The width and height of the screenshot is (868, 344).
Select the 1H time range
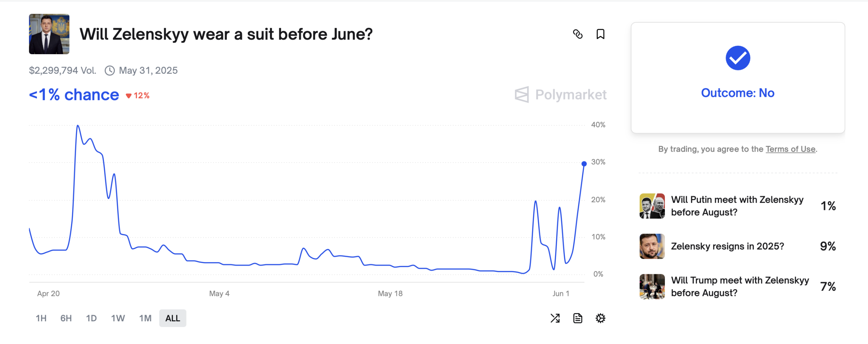pyautogui.click(x=41, y=318)
